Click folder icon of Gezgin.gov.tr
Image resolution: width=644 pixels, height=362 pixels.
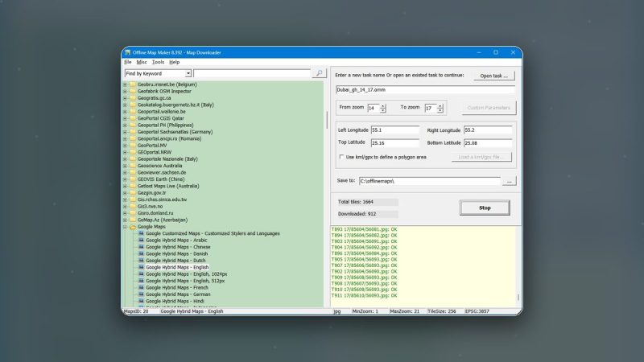point(133,192)
